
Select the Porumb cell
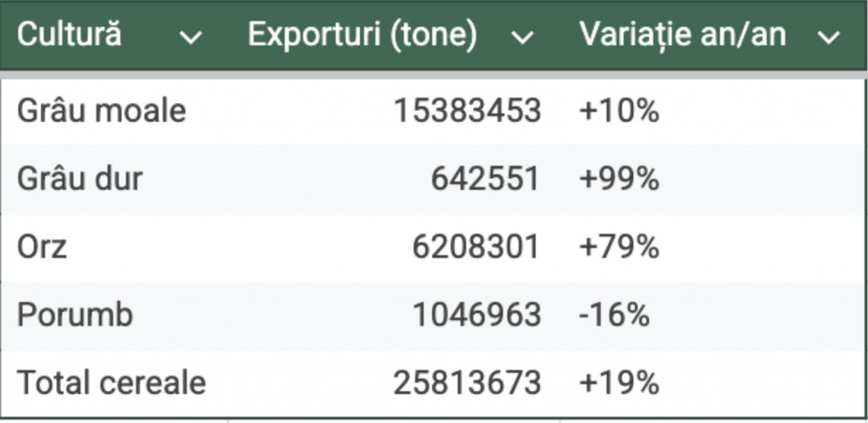click(75, 315)
